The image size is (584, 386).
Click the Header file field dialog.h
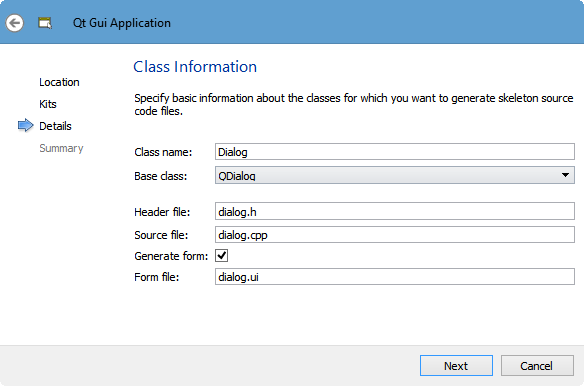(395, 212)
